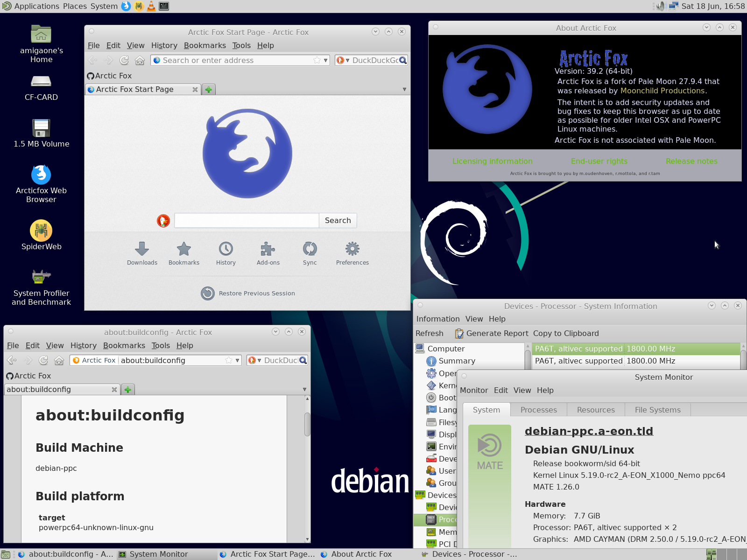Switch to File Systems tab
Image resolution: width=747 pixels, height=560 pixels.
(x=658, y=410)
